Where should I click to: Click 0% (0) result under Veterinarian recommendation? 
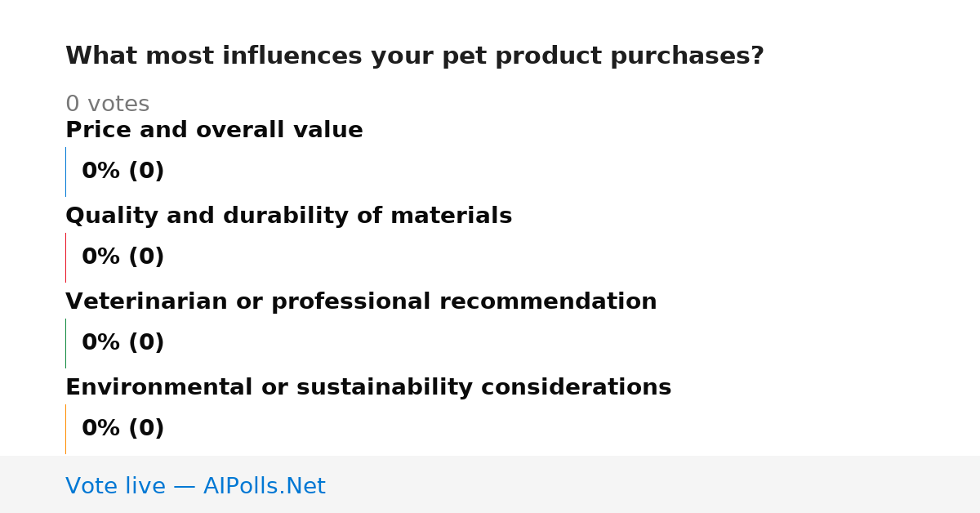(122, 343)
